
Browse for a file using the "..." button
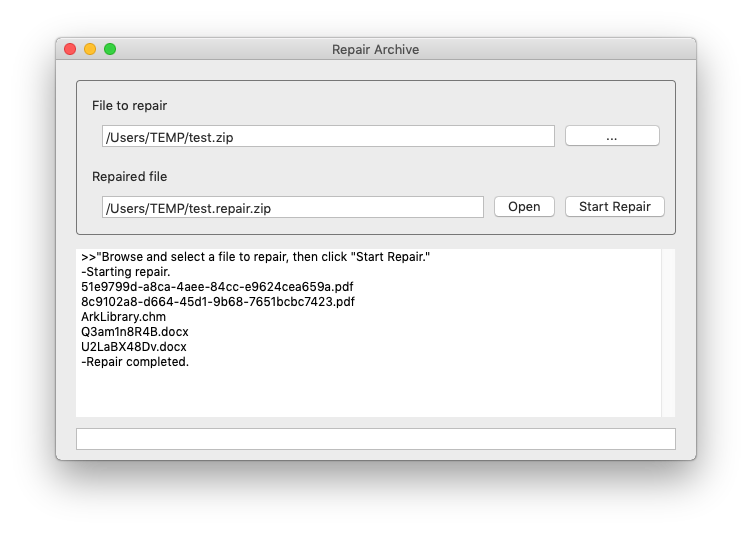coord(612,137)
